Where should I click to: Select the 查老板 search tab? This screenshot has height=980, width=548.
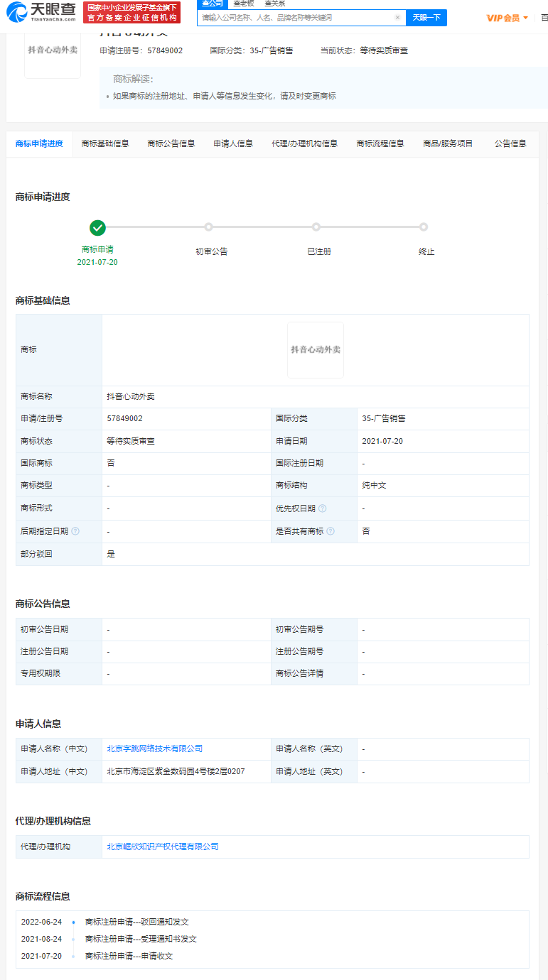point(244,4)
